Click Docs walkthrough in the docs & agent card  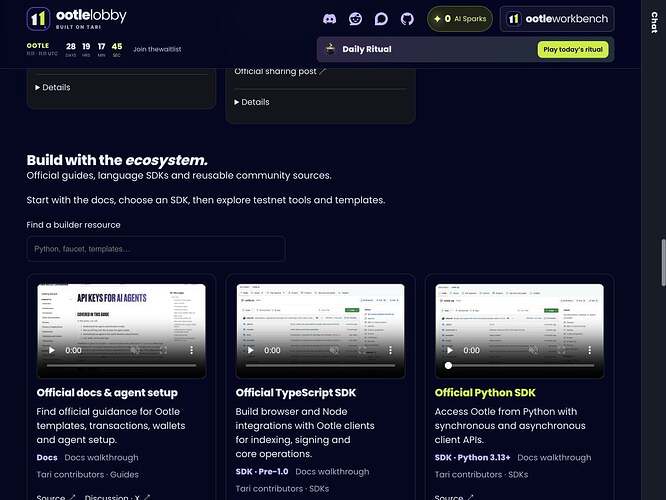pyautogui.click(x=102, y=458)
